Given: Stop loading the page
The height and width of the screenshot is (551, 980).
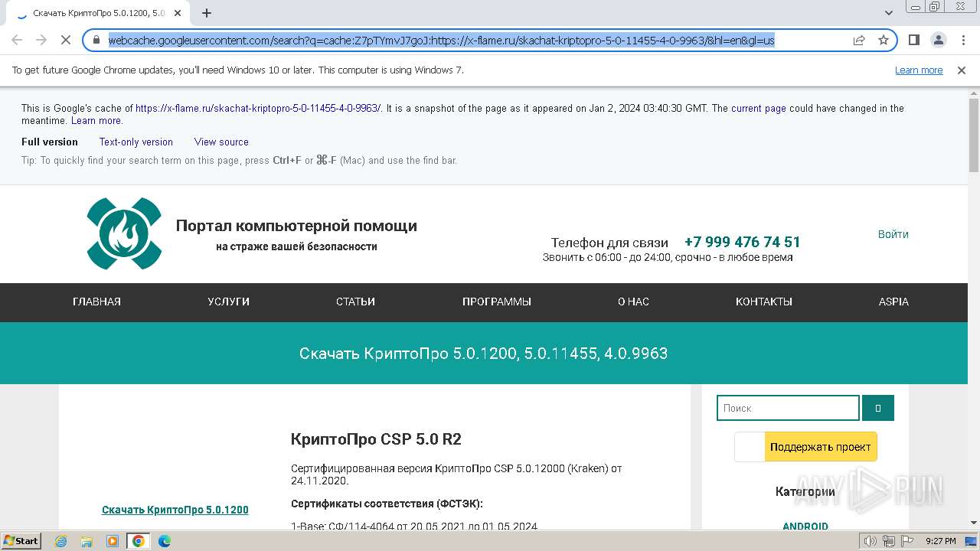Looking at the screenshot, I should pos(66,40).
